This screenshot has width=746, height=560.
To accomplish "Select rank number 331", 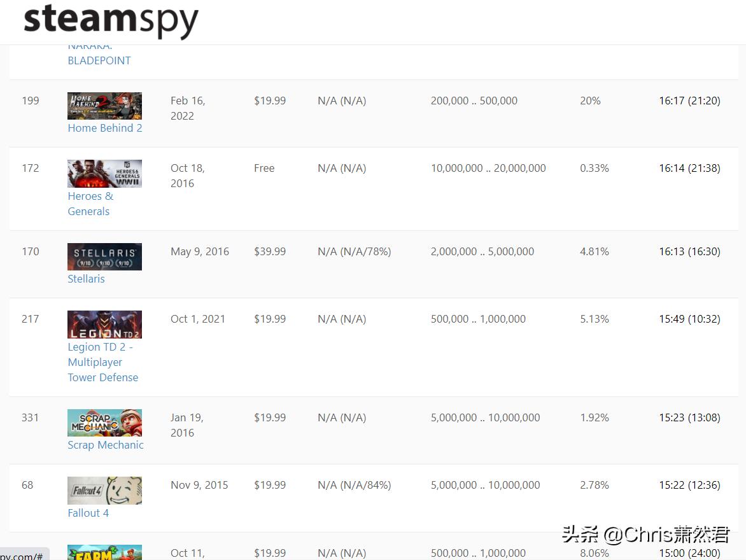I will [30, 417].
